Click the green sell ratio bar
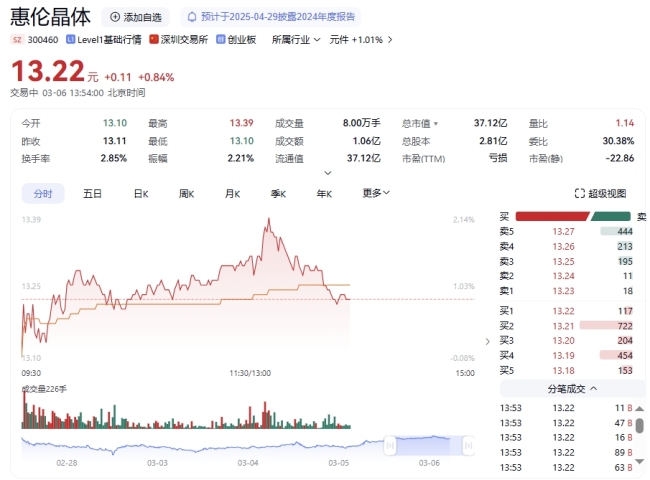The height and width of the screenshot is (480, 650). (611, 216)
